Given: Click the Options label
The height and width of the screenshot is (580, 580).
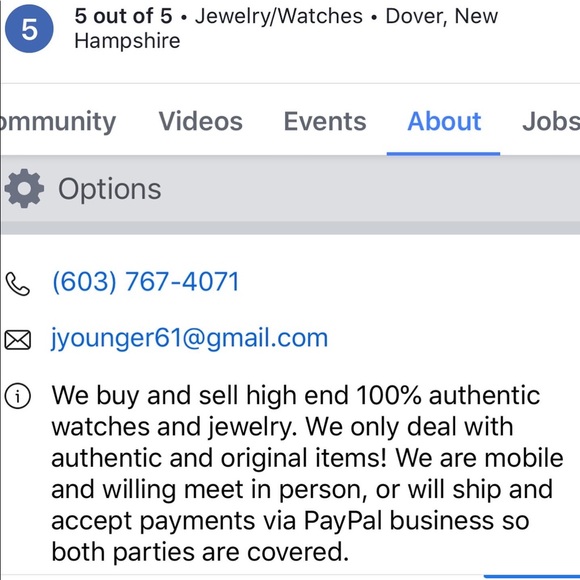Looking at the screenshot, I should click(x=109, y=189).
